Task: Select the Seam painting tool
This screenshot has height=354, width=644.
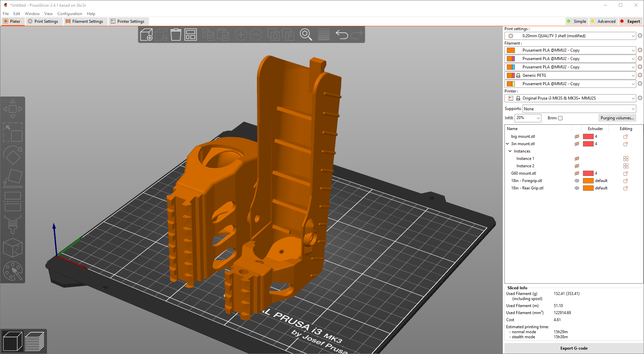Action: click(13, 247)
